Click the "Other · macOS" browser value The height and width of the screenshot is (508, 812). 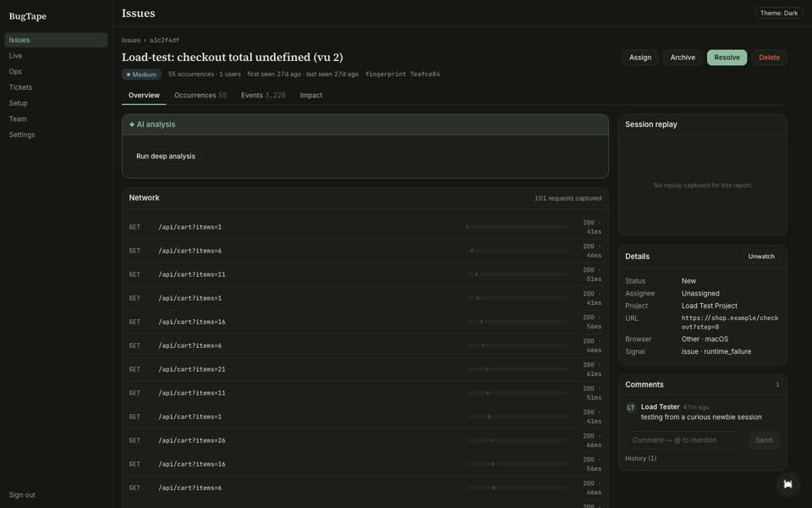coord(705,339)
